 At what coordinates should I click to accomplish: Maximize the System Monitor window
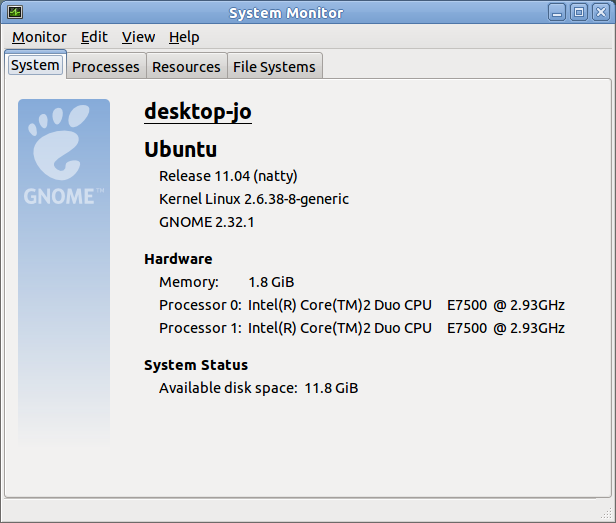point(579,13)
